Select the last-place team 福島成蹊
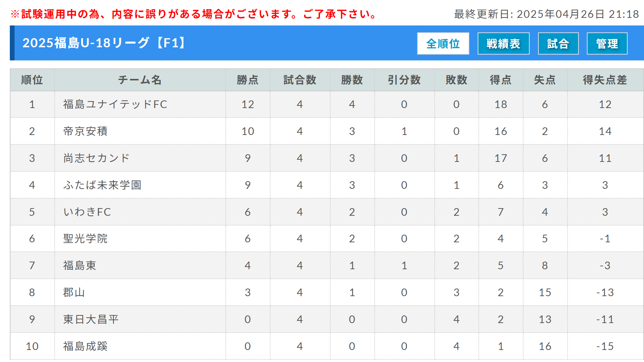Viewport: 644px width, 362px height. tap(85, 346)
